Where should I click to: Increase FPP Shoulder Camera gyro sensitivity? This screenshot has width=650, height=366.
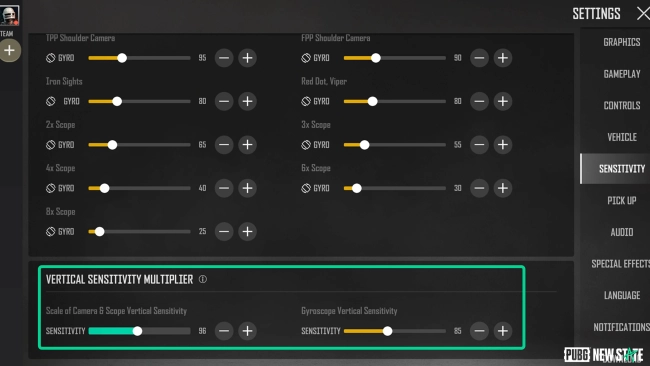[x=503, y=58]
